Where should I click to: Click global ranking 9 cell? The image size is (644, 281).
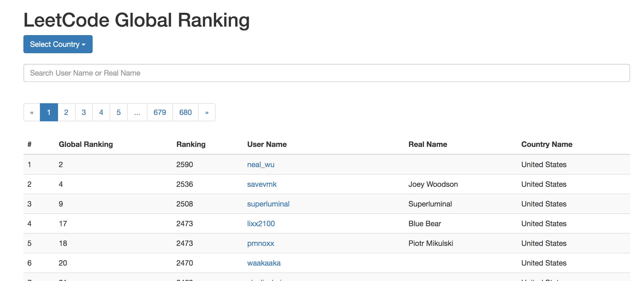(61, 204)
